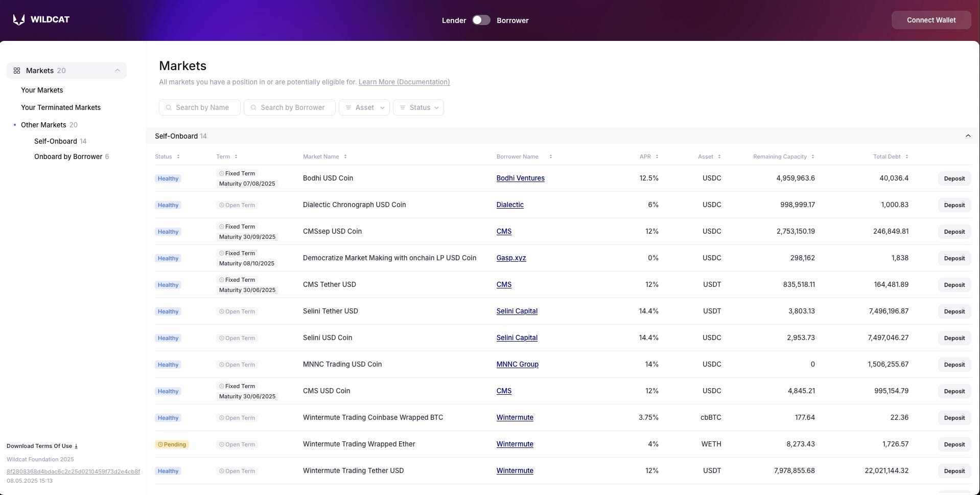Open Your Terminated Markets in sidebar
The height and width of the screenshot is (495, 980).
(61, 107)
